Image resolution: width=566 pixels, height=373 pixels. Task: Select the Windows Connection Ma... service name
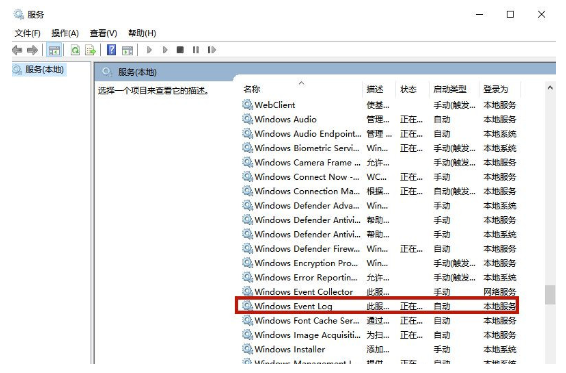tap(307, 191)
